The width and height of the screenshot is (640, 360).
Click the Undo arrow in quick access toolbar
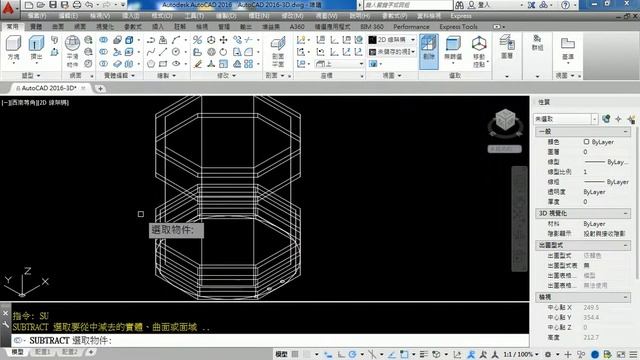pos(89,5)
